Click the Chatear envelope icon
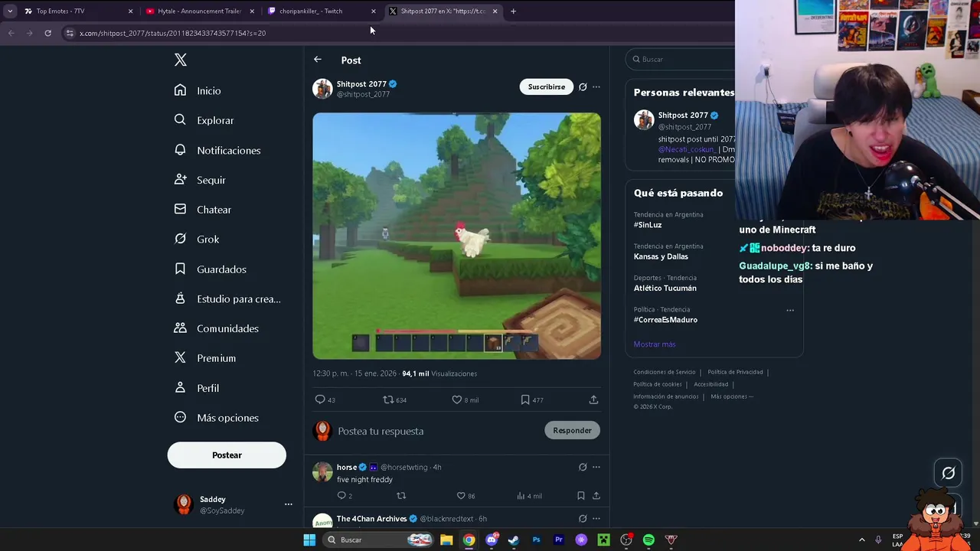The image size is (980, 551). (180, 209)
